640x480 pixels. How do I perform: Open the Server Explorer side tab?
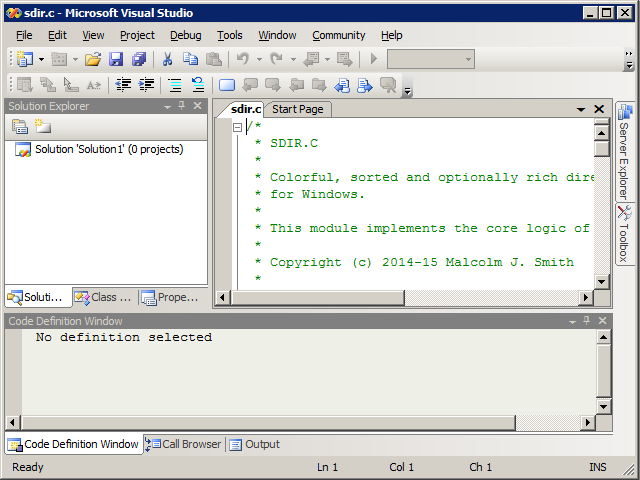click(624, 152)
